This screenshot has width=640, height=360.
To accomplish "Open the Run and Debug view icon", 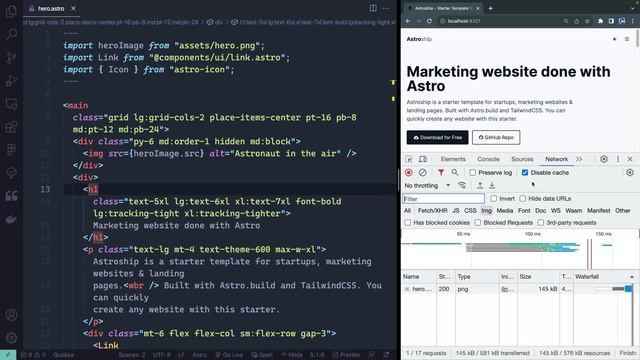I will click(x=11, y=80).
